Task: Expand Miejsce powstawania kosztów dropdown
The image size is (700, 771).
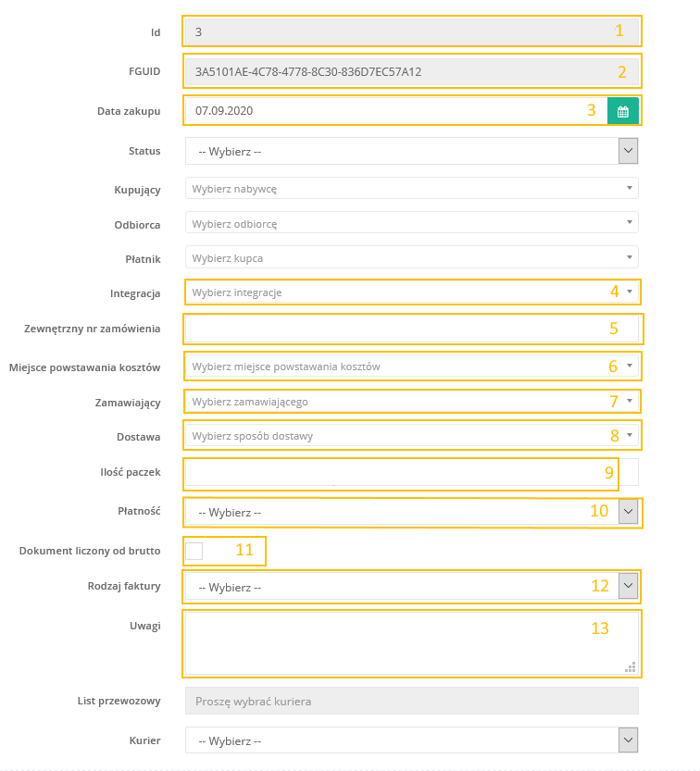Action: click(411, 367)
